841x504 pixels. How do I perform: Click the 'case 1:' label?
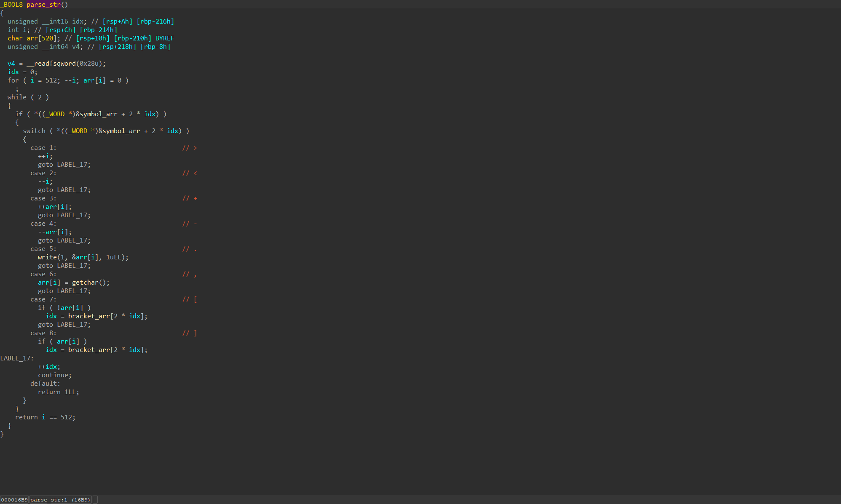pyautogui.click(x=43, y=148)
